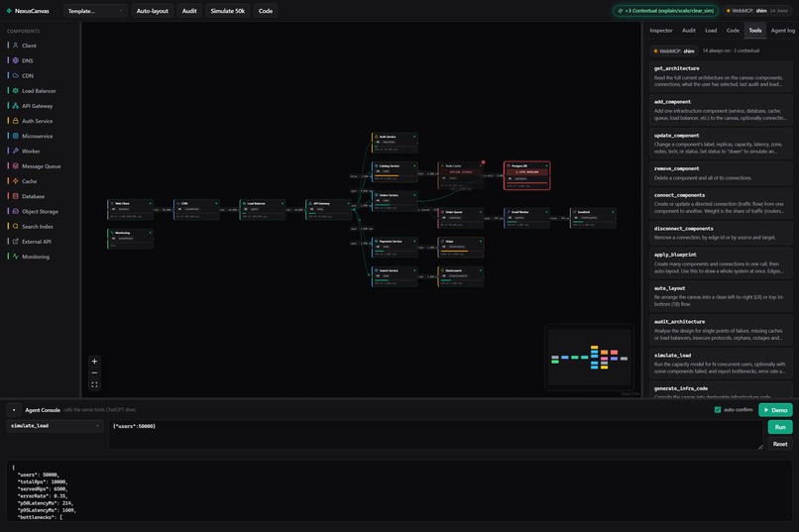Select the Monitoring pulse icon

(15, 257)
